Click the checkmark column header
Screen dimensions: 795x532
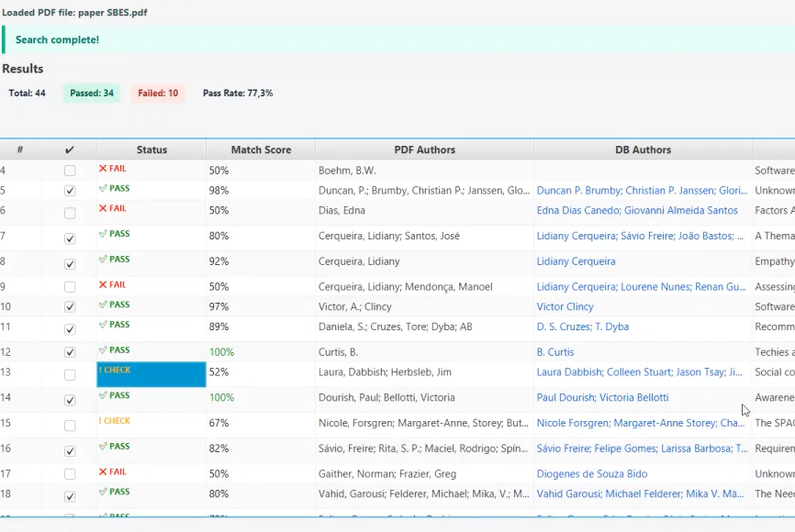[x=70, y=150]
